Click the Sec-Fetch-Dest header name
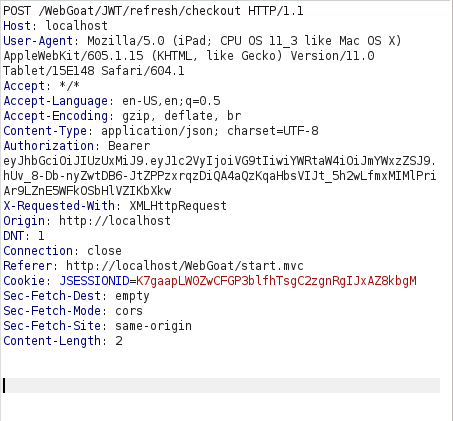This screenshot has width=453, height=421. tap(52, 296)
